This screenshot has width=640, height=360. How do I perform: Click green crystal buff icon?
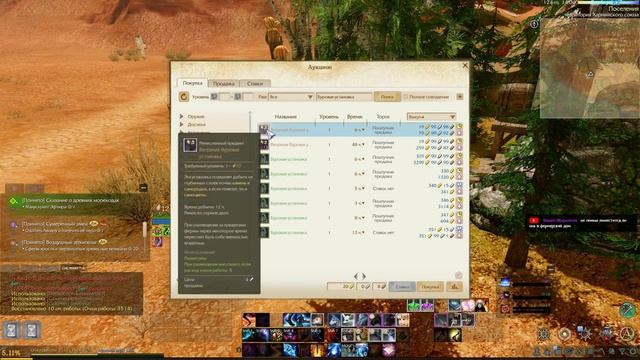[x=413, y=305]
